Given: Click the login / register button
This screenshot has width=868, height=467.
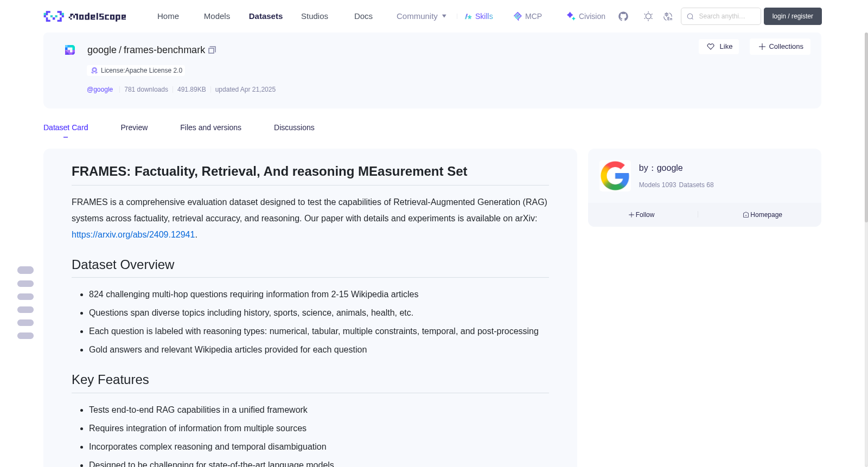Looking at the screenshot, I should pyautogui.click(x=793, y=16).
